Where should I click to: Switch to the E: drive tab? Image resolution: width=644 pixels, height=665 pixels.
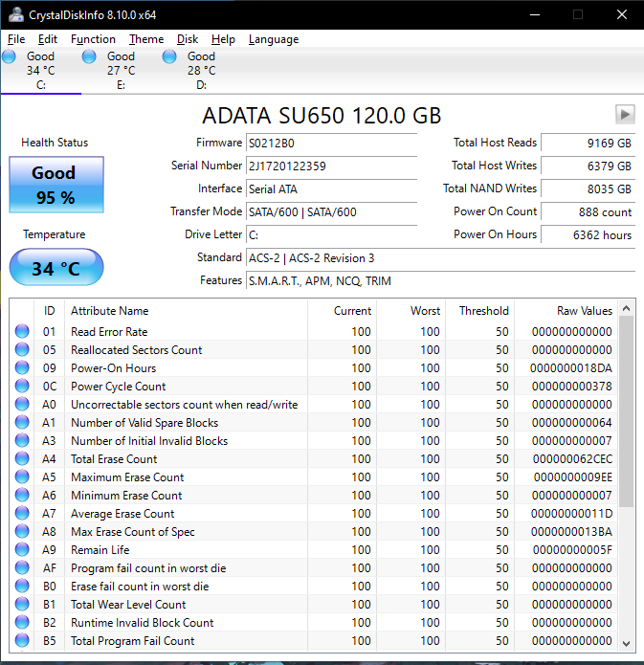click(121, 71)
